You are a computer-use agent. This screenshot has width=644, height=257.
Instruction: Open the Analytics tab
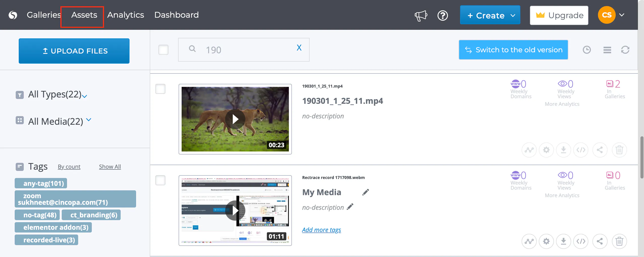125,15
